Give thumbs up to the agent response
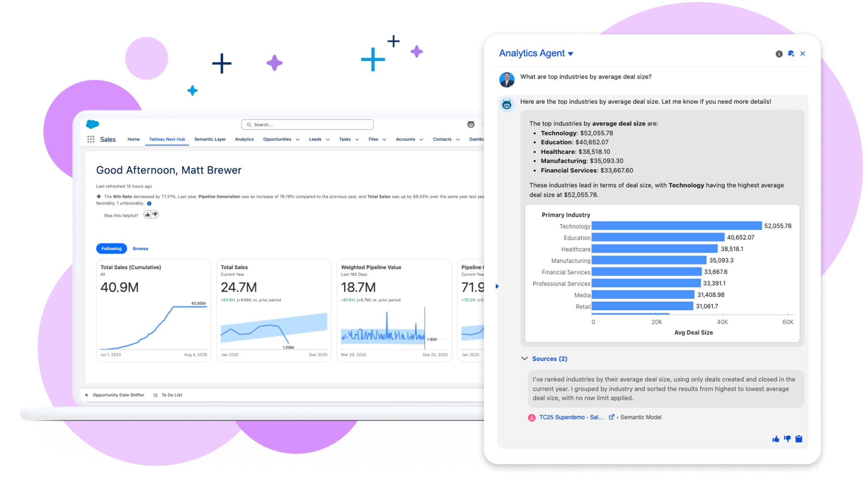Screen dimensions: 868x488 click(x=776, y=439)
